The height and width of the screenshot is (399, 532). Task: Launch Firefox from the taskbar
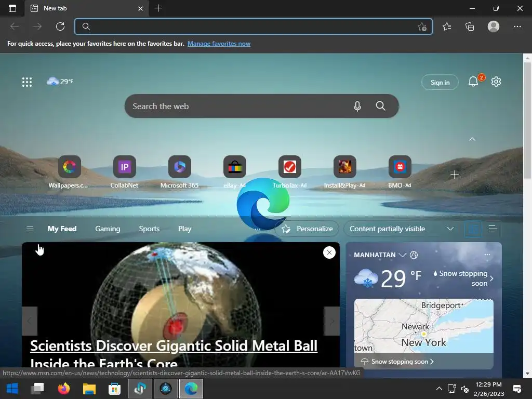(63, 389)
